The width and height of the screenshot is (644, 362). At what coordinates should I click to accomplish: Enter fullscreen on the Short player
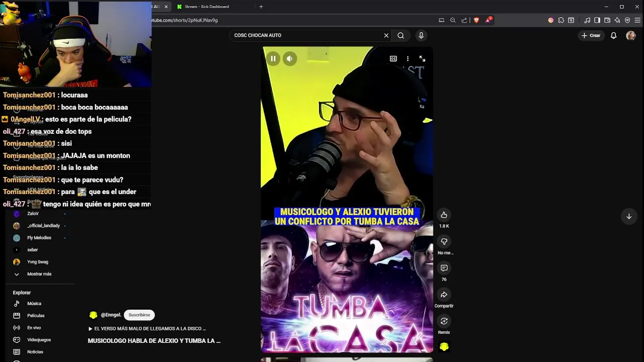pyautogui.click(x=422, y=59)
